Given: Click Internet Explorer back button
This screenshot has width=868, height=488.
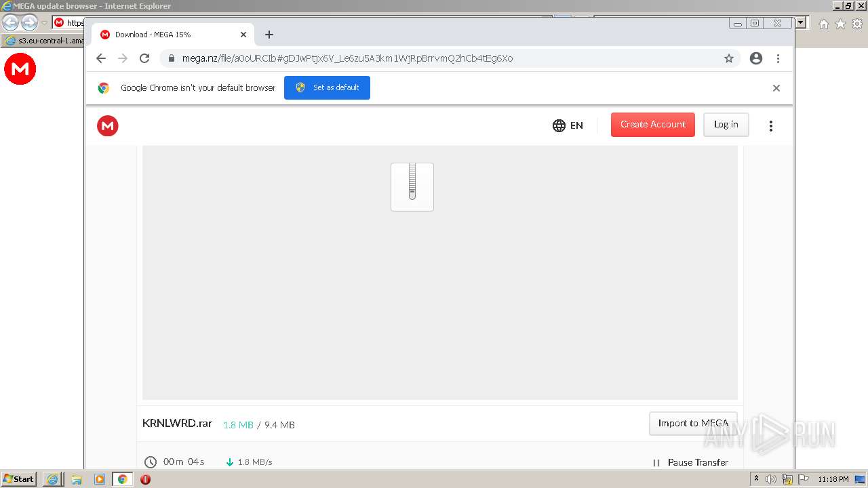Looking at the screenshot, I should (x=11, y=22).
